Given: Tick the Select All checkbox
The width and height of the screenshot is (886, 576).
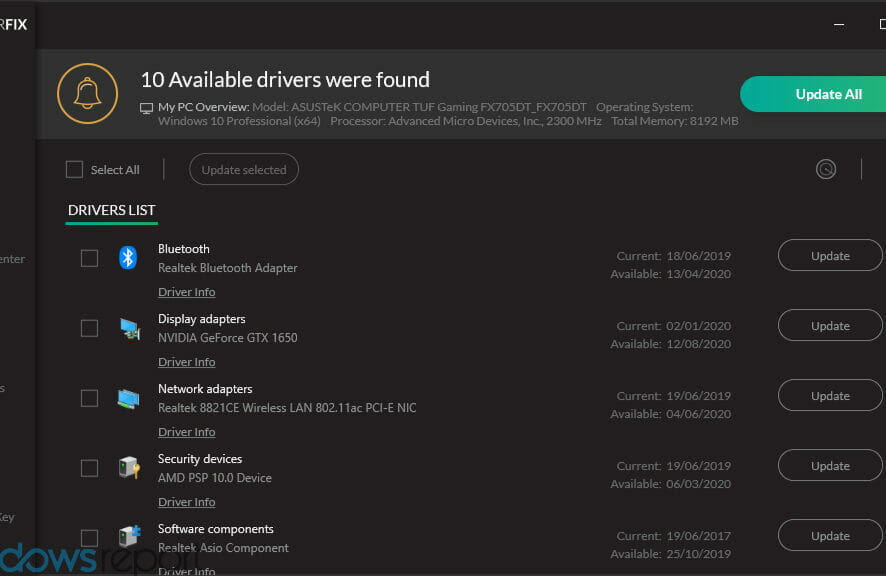Looking at the screenshot, I should tap(74, 170).
